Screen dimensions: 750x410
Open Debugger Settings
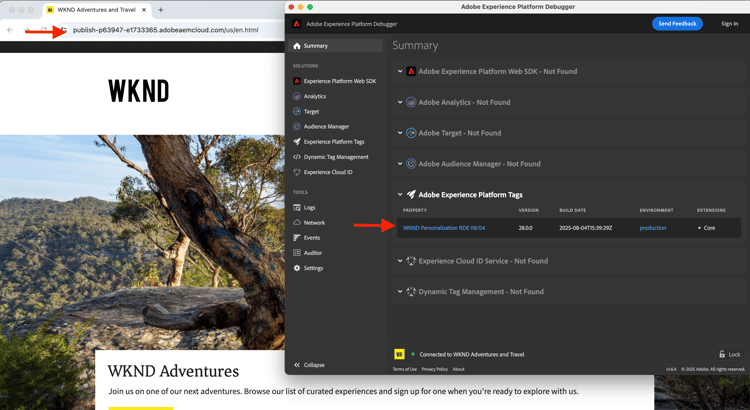pos(313,268)
